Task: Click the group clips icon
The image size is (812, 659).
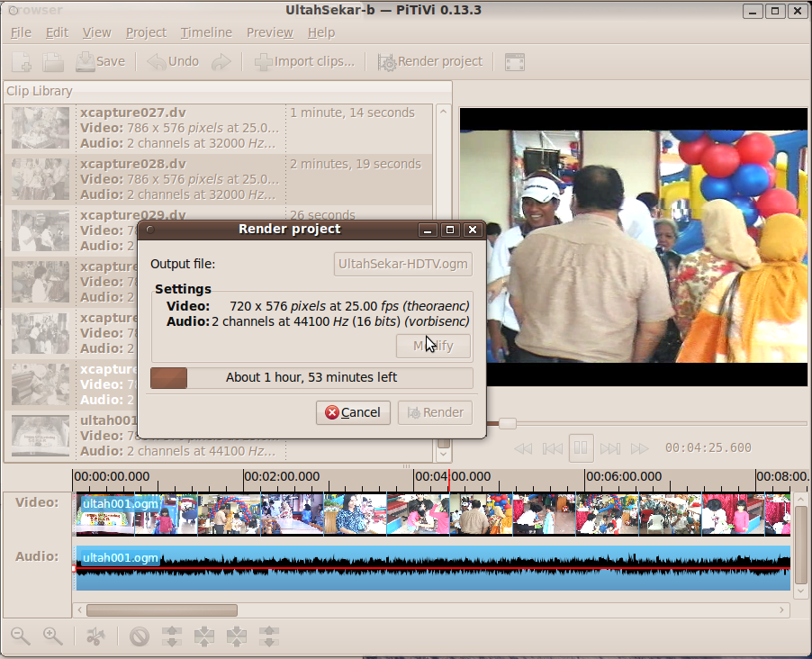Action: point(237,636)
